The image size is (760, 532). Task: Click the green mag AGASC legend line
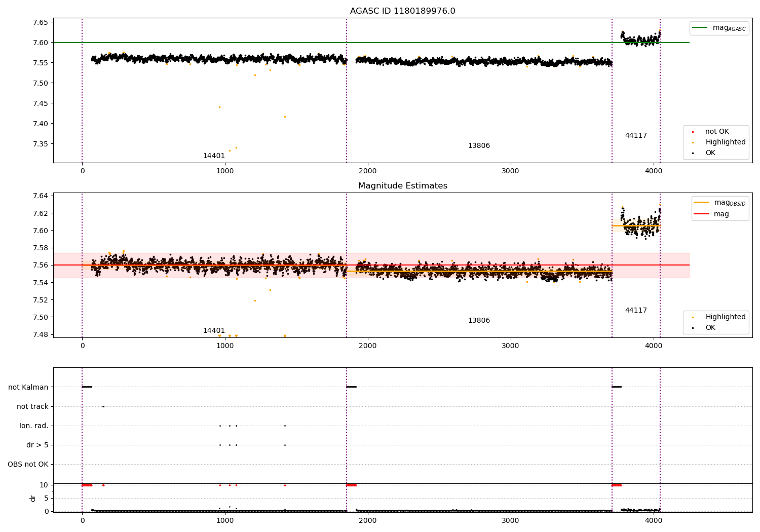click(x=700, y=28)
